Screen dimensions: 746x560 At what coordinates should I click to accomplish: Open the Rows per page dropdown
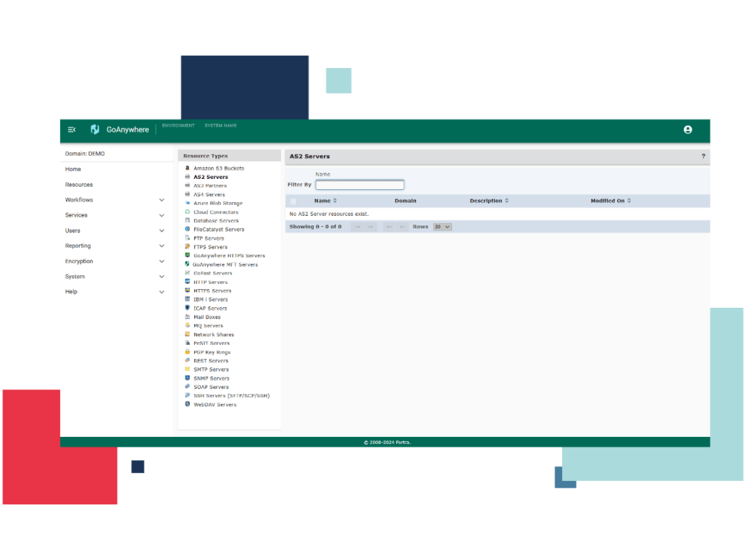tap(442, 227)
